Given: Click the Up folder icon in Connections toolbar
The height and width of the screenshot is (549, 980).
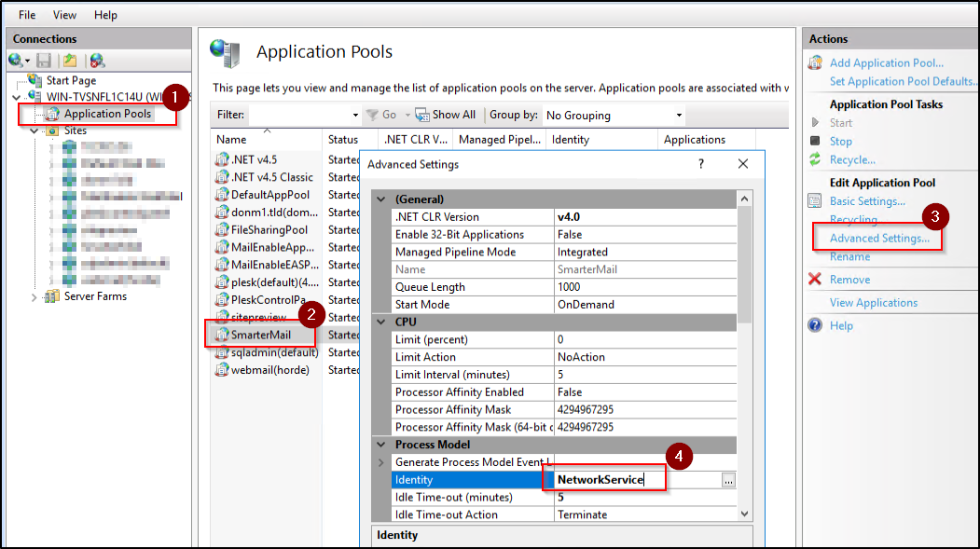Looking at the screenshot, I should [70, 61].
